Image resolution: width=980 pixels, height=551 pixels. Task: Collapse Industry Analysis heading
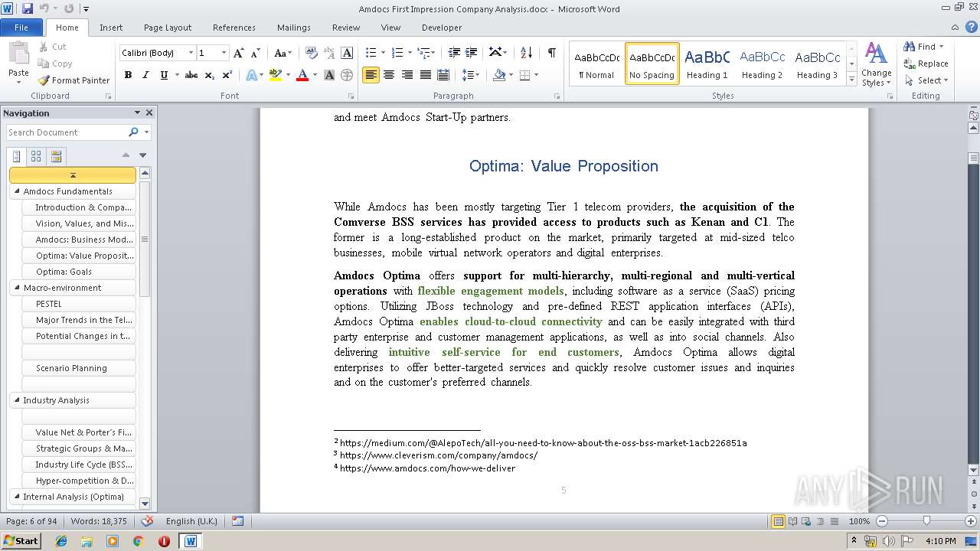click(16, 400)
